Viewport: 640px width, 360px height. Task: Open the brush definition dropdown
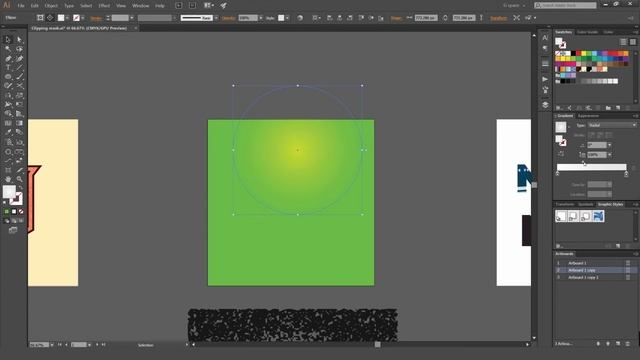(216, 18)
